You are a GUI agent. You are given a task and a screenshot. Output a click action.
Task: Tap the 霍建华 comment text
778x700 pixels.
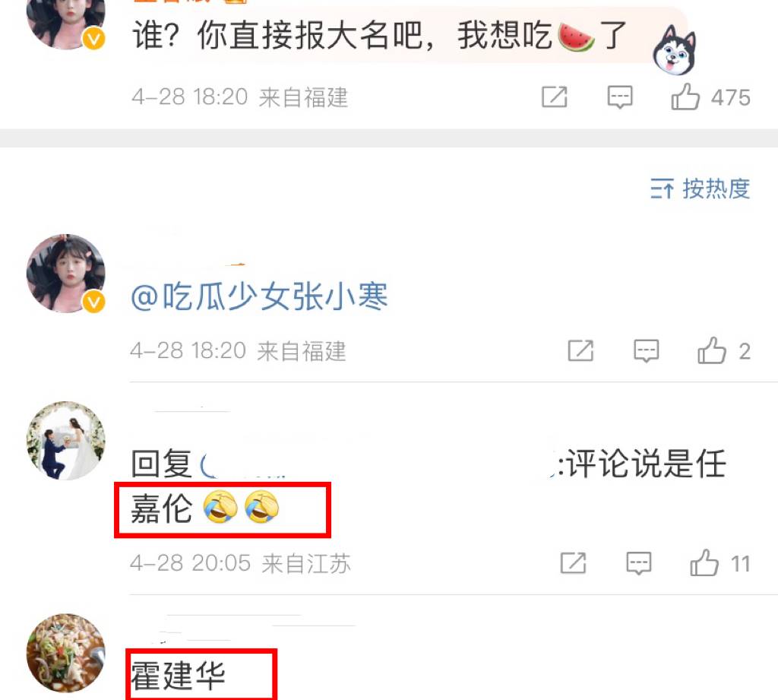[x=178, y=676]
